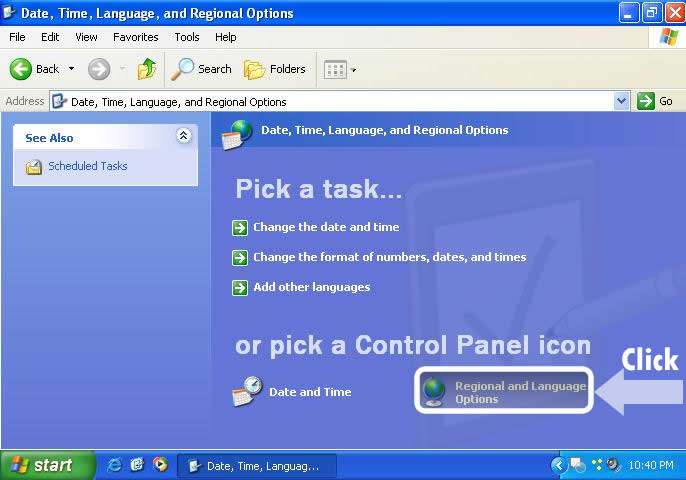Click the Address bar text field
Viewport: 686px width, 480px height.
(x=332, y=102)
